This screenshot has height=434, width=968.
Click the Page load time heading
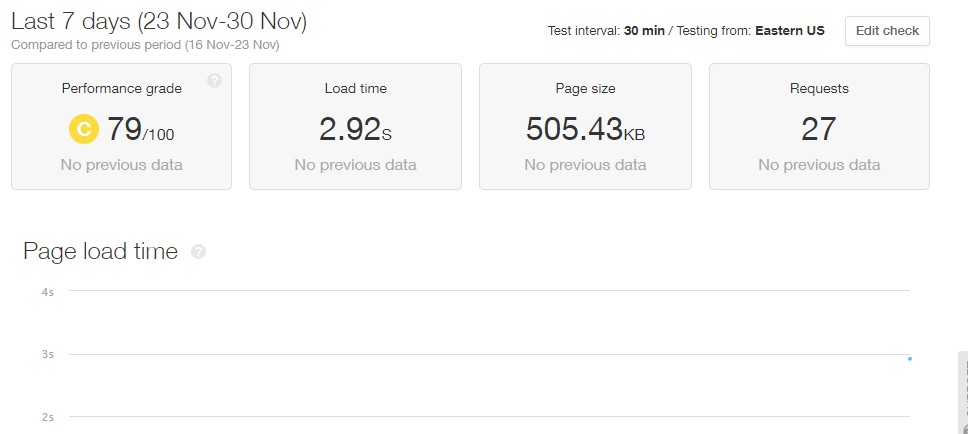101,251
